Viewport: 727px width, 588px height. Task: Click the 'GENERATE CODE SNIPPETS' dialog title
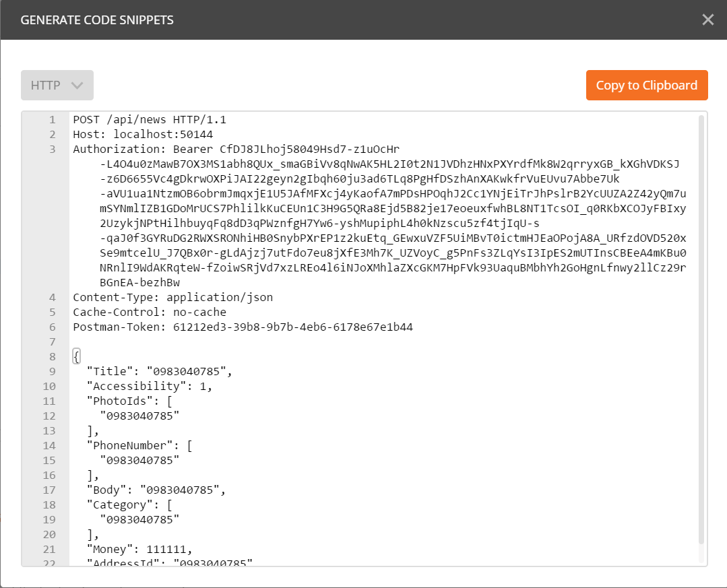pos(97,20)
